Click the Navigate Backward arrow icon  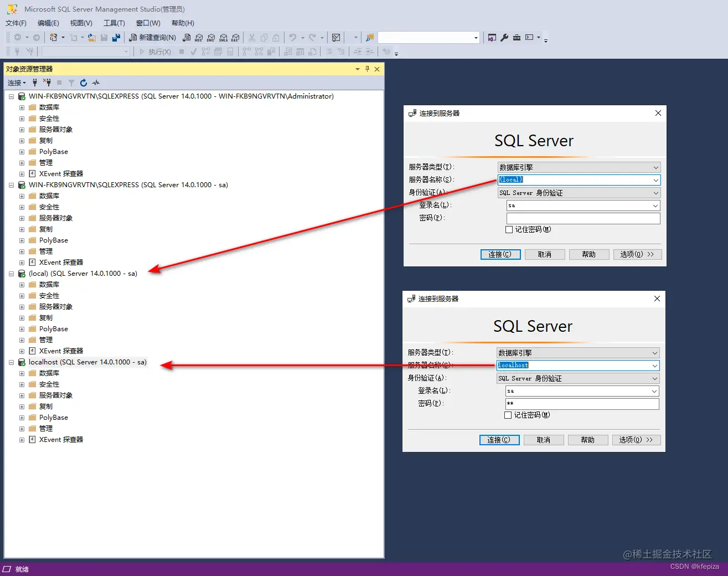coord(18,38)
